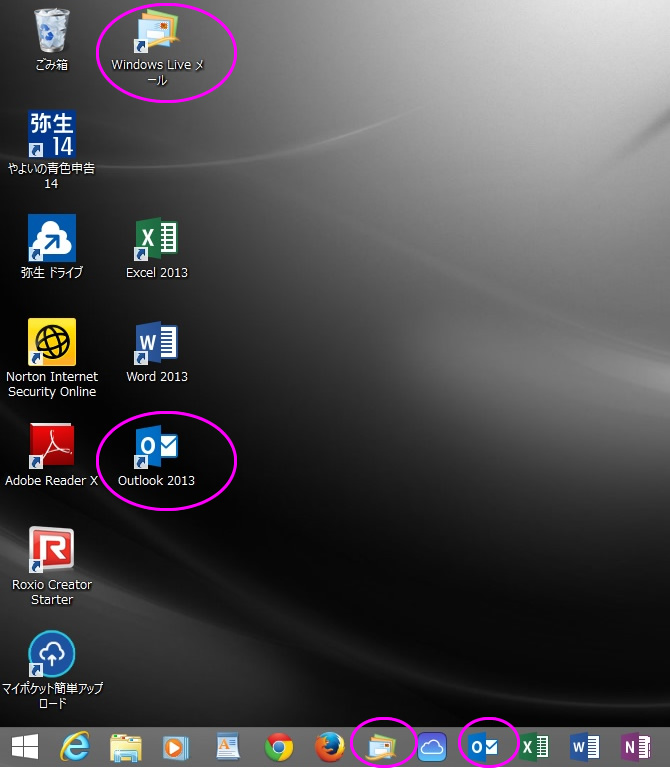Screen dimensions: 670x768
Task: Select the 'Adobe Reader X' label text
Action: click(x=51, y=480)
